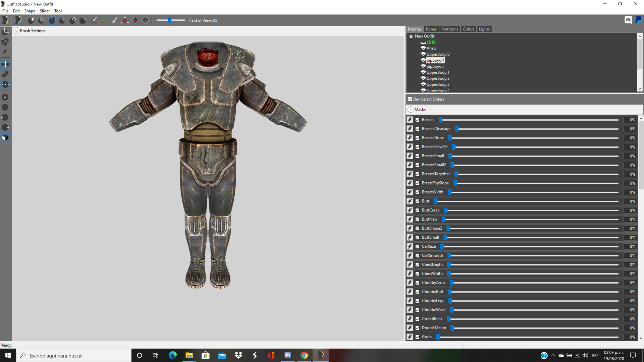Image resolution: width=644 pixels, height=362 pixels.
Task: Click the edit pencil for Butt slider
Action: coord(410,201)
